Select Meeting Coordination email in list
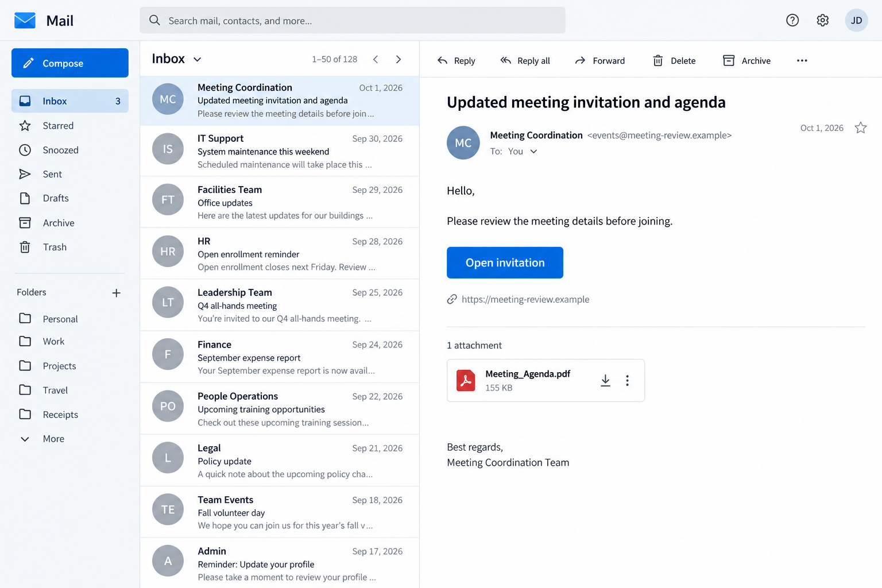Screen dimensions: 882x588 click(x=280, y=100)
